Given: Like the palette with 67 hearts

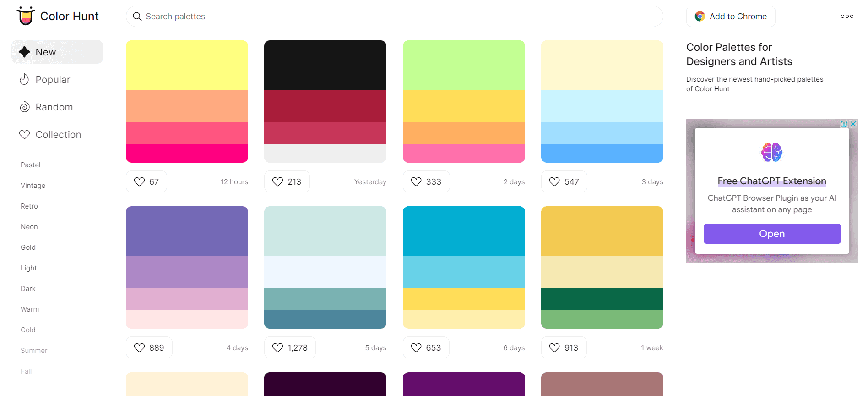Looking at the screenshot, I should pyautogui.click(x=146, y=181).
